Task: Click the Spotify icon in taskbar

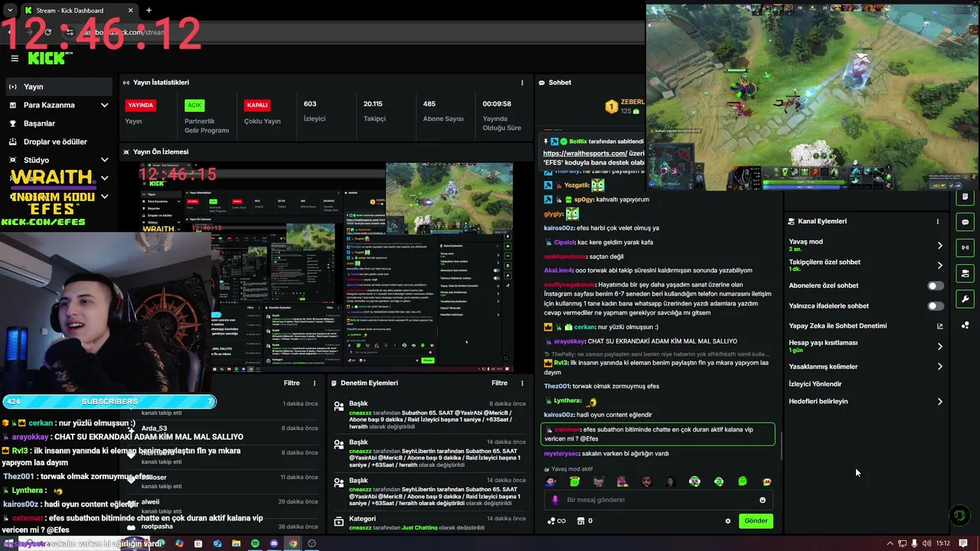Action: tap(256, 543)
